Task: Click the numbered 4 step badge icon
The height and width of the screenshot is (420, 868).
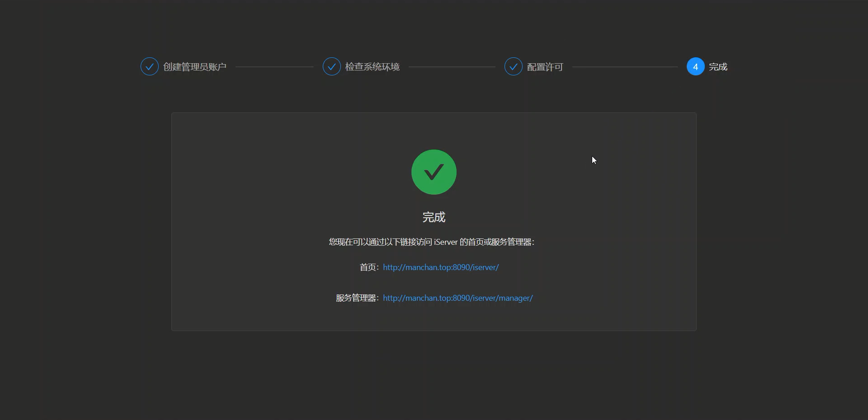Action: [695, 66]
